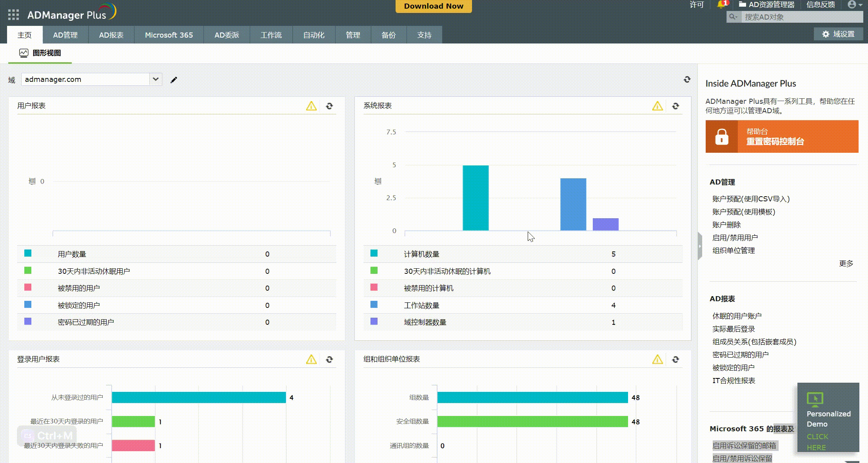
Task: Click the notification bell icon
Action: coord(721,5)
